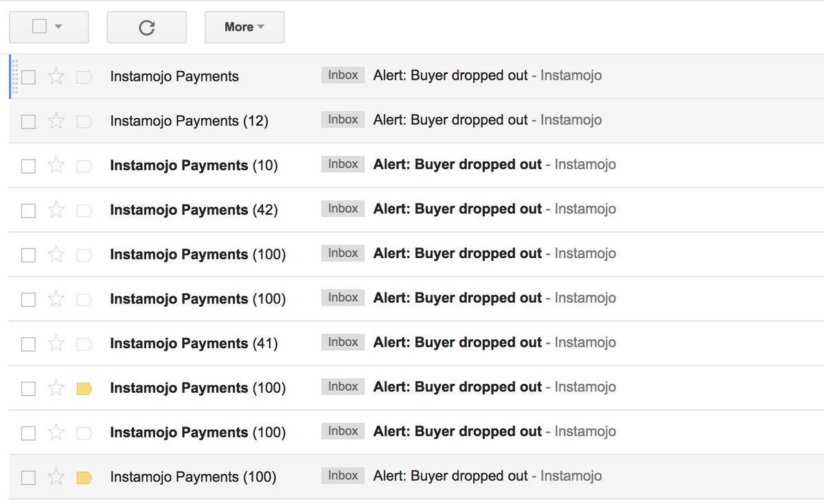824x504 pixels.
Task: Open the Instamojo Payments (42) sender name
Action: tap(194, 210)
